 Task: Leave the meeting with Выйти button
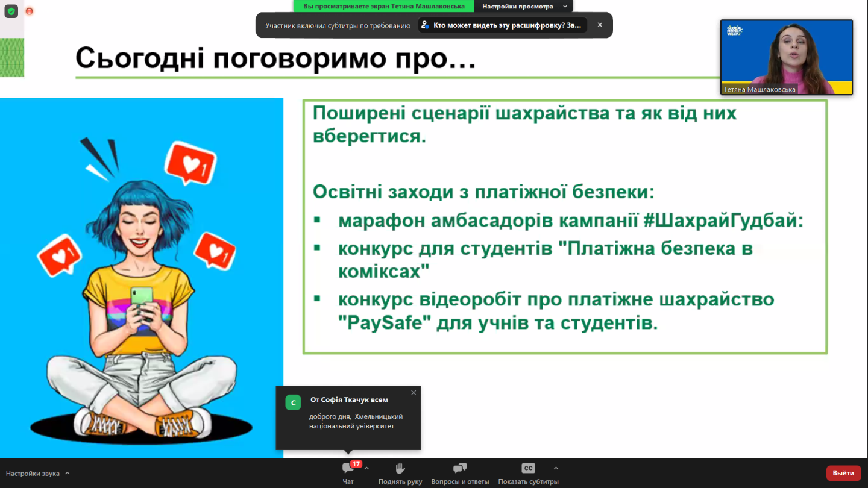843,473
